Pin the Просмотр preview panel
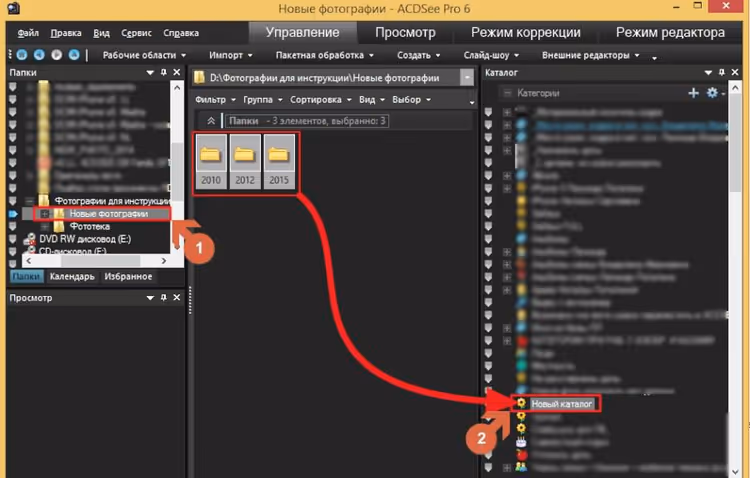750x478 pixels. tap(164, 298)
